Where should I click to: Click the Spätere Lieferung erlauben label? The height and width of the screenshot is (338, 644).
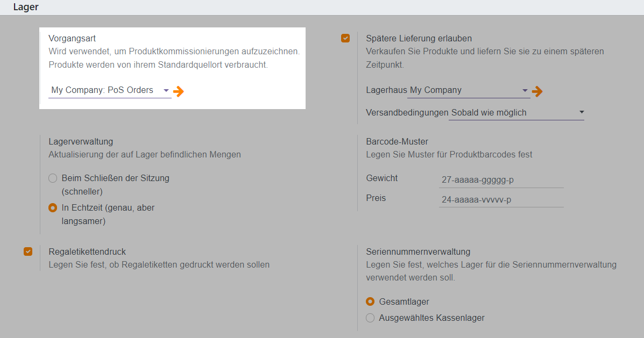[419, 38]
